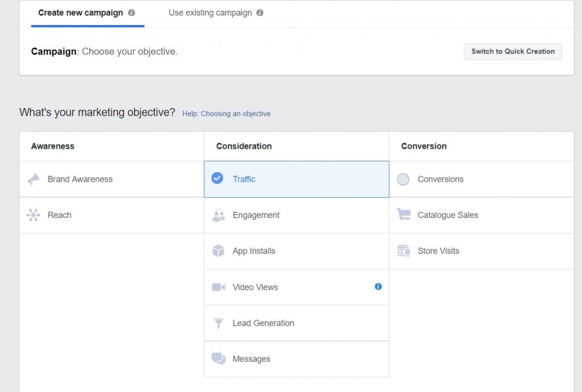Viewport: 582px width, 392px height.
Task: Click the Store Visits storefront icon
Action: pyautogui.click(x=404, y=251)
